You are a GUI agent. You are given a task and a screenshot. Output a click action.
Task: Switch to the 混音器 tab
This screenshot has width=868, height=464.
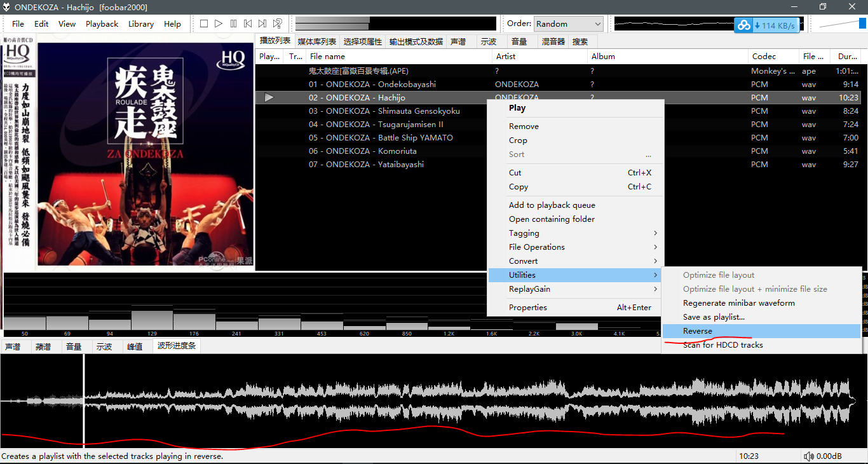[x=553, y=41]
